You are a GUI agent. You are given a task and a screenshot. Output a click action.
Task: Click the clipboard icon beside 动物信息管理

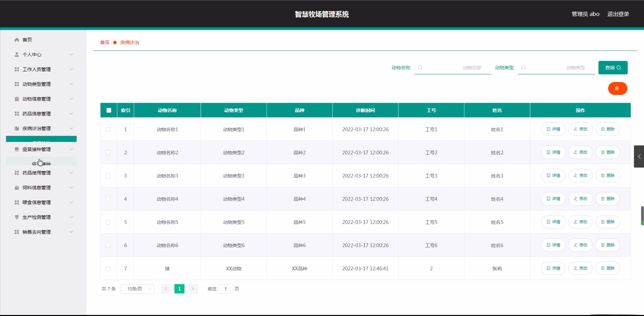click(x=17, y=99)
